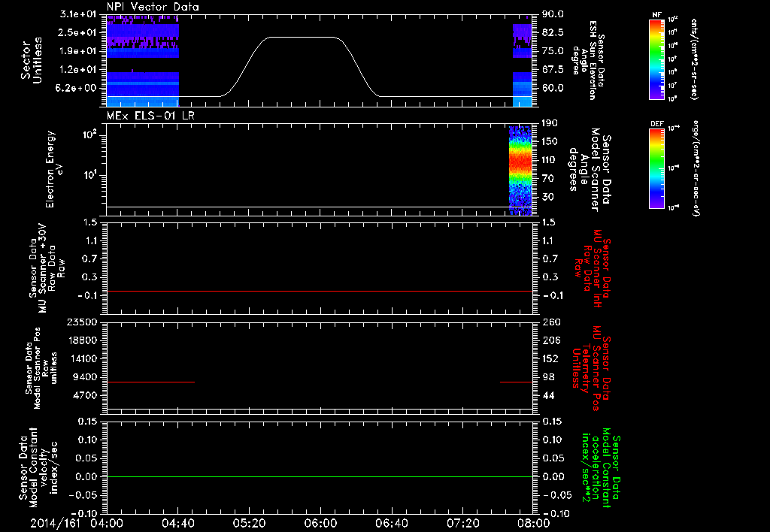The image size is (770, 532).
Task: Click the 06:00 time axis label
Action: click(x=320, y=523)
